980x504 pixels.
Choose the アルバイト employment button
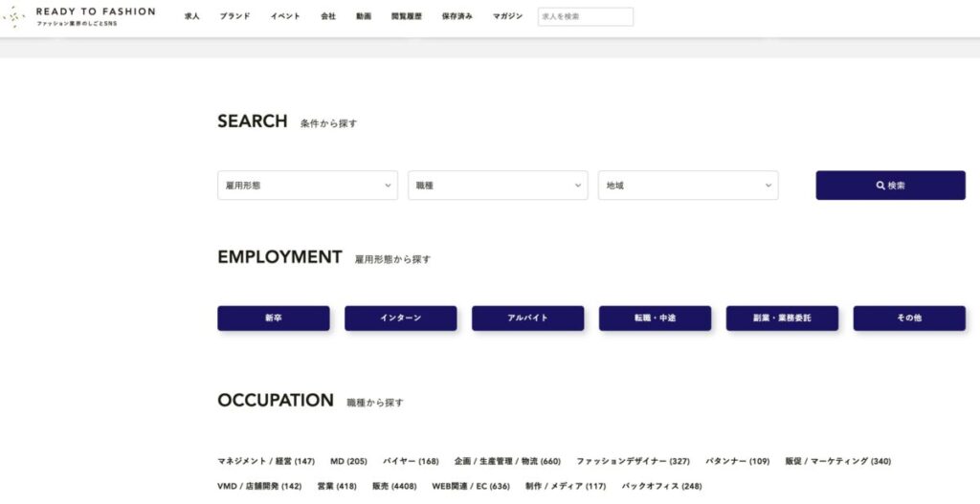(527, 318)
